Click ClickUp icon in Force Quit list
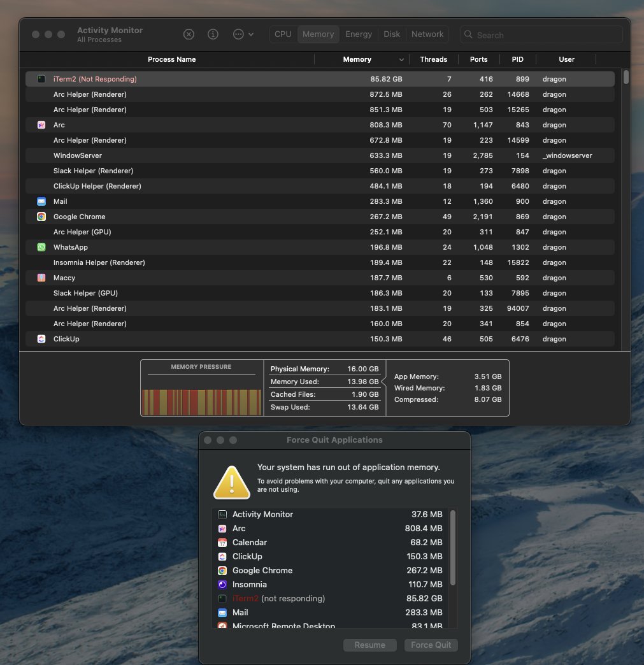 pos(222,557)
